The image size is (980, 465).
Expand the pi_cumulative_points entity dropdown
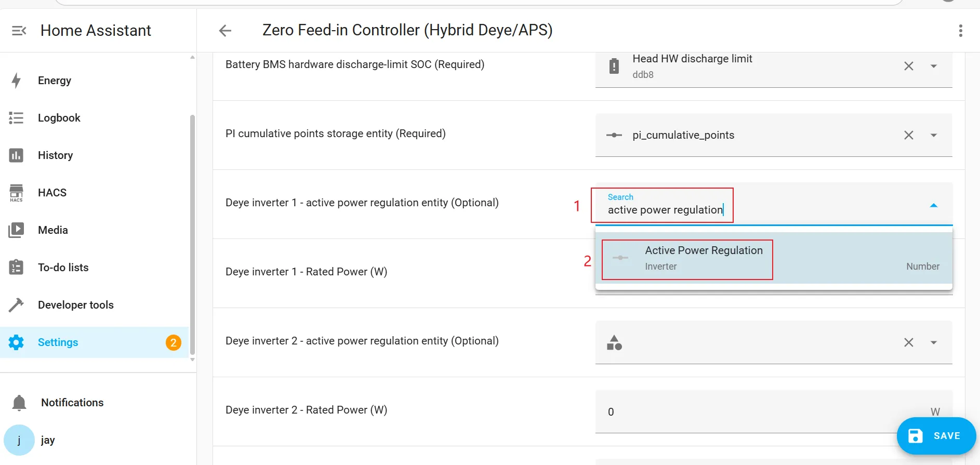pos(933,135)
